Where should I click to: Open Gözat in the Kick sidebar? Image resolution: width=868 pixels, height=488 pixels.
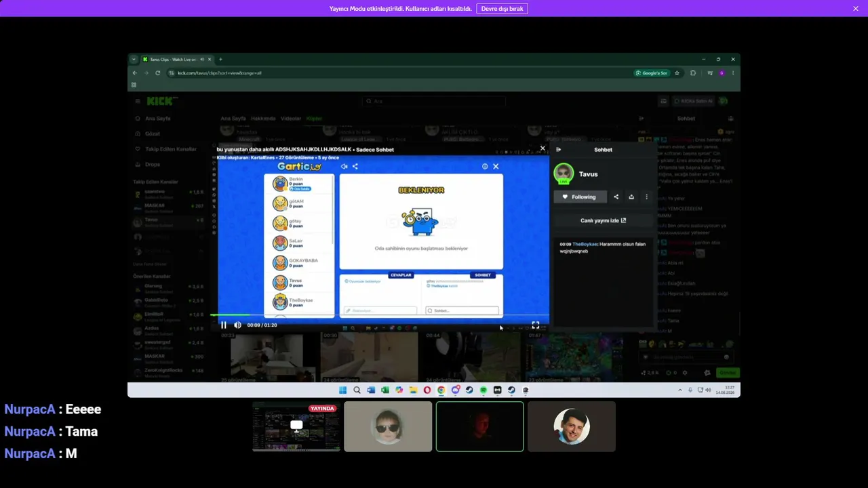click(152, 134)
